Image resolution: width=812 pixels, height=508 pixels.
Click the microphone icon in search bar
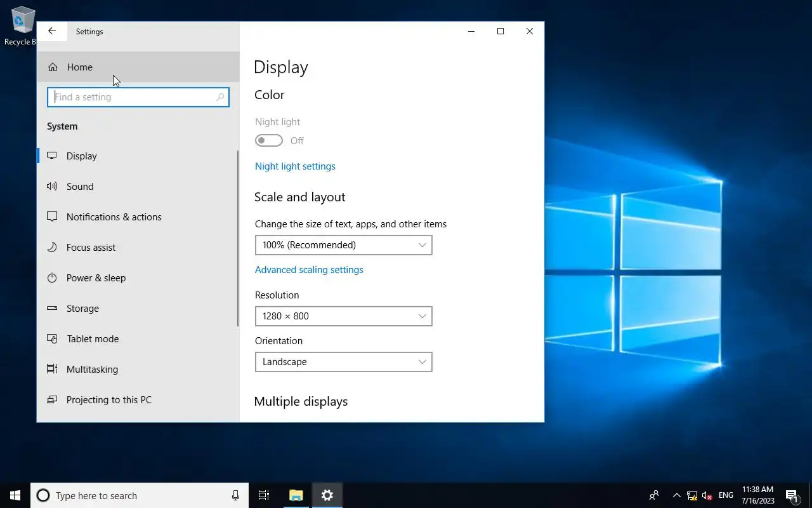(235, 495)
